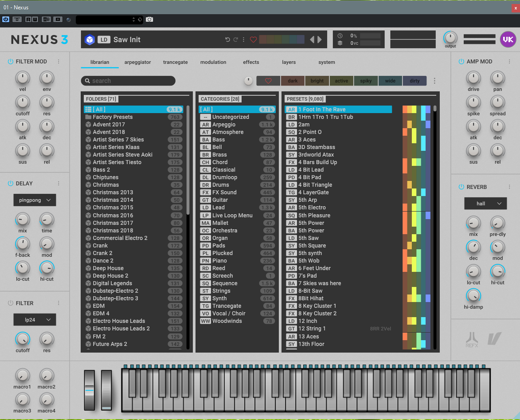Click the folders list scrollbar
The height and width of the screenshot is (420, 520).
188,159
